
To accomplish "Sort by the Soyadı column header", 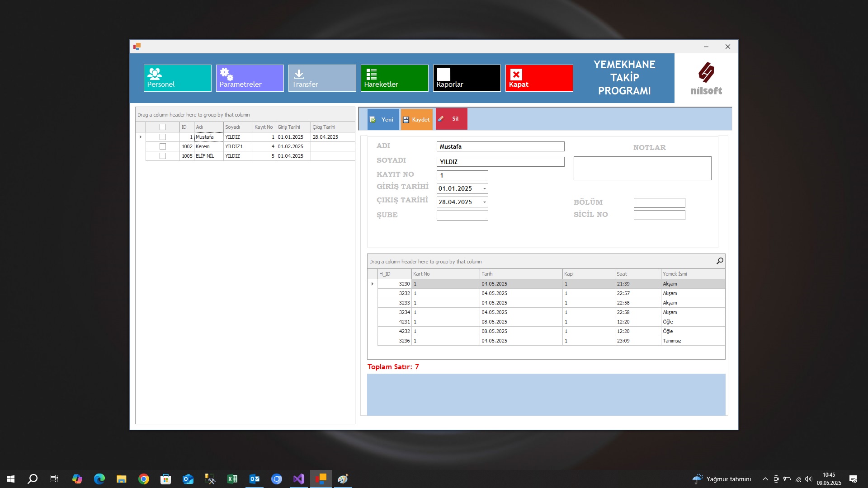I will 237,127.
